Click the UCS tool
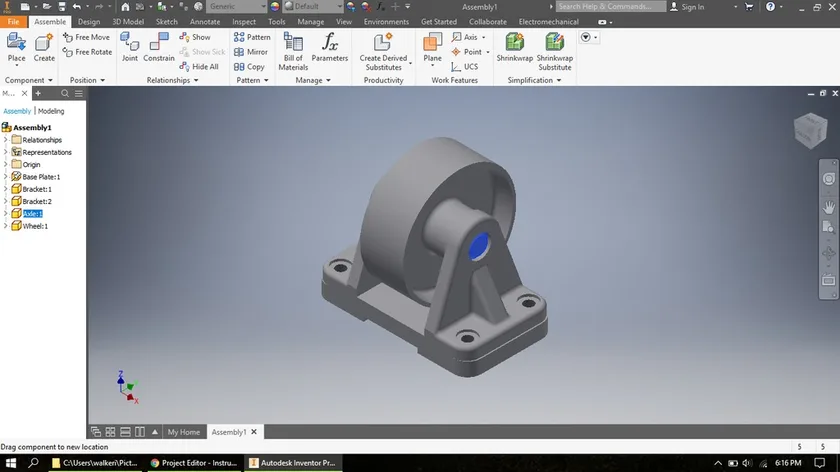 (464, 66)
